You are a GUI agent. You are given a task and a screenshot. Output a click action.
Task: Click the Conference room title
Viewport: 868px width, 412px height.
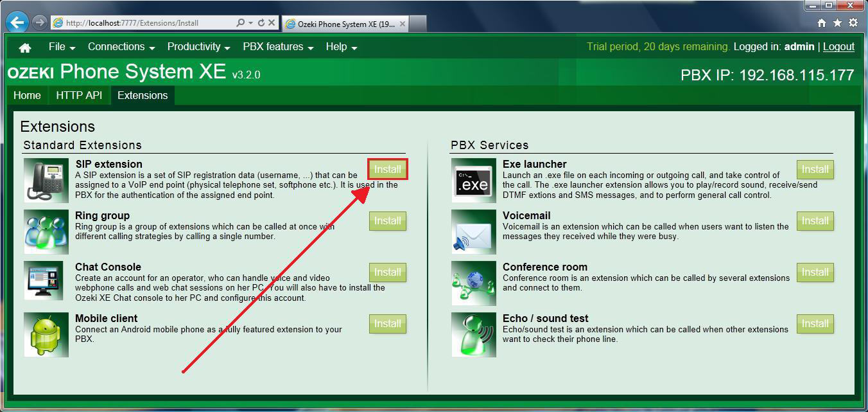(x=545, y=267)
